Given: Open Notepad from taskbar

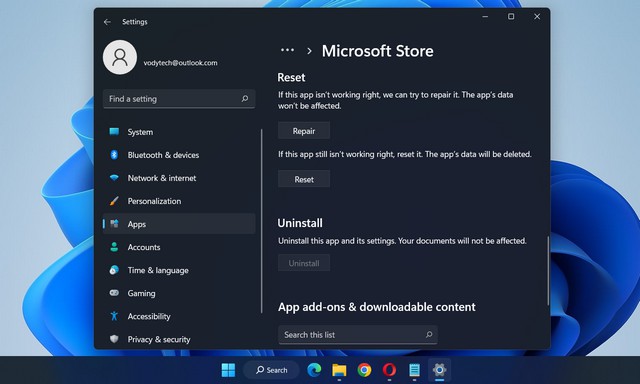Looking at the screenshot, I should click(x=415, y=370).
